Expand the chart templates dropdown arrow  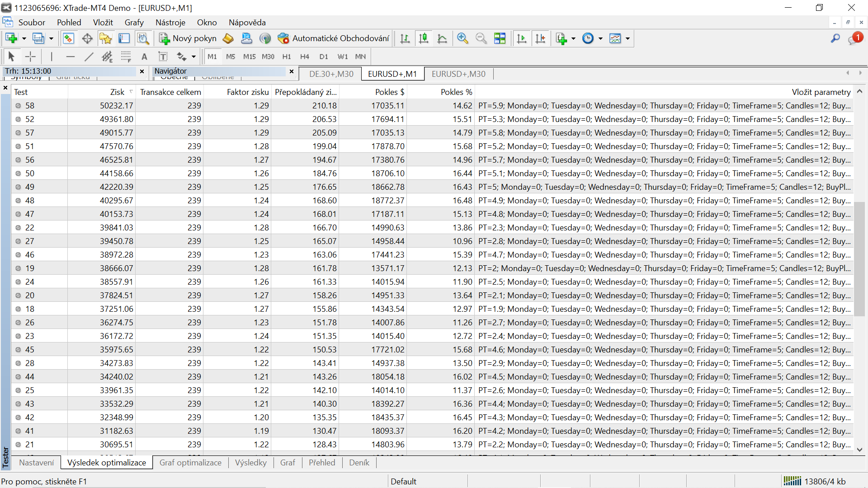627,38
